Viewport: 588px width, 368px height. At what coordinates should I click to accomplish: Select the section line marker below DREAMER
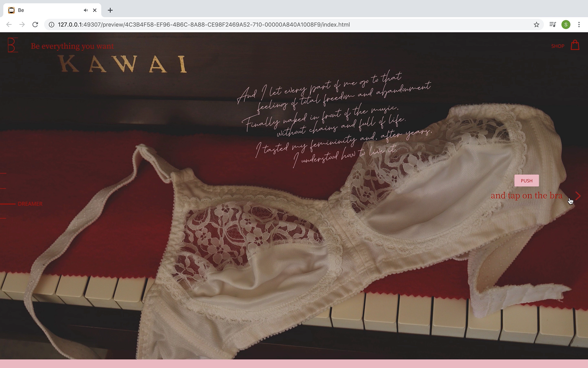[3, 218]
